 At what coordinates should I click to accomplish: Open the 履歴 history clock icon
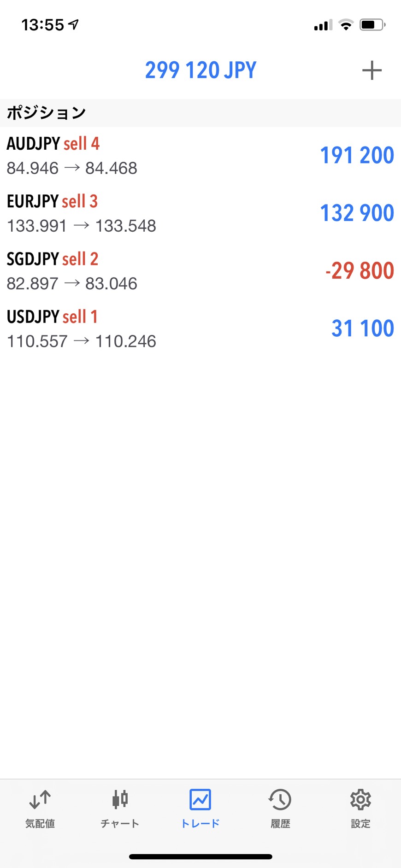[280, 800]
